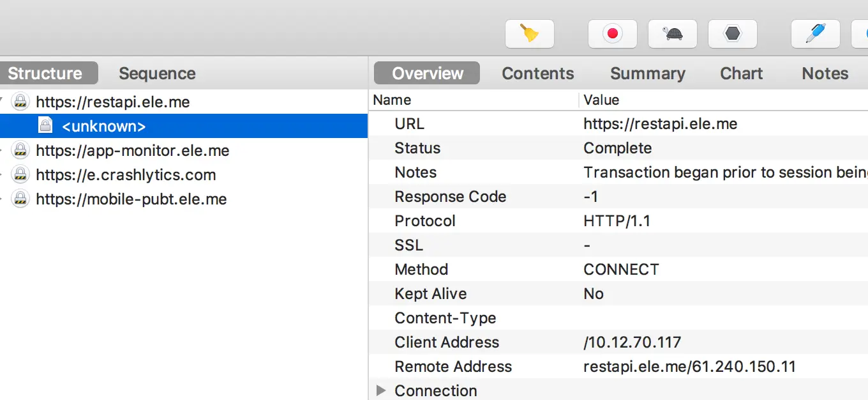Open the Summary tab
Screen dimensions: 868x400
[647, 73]
